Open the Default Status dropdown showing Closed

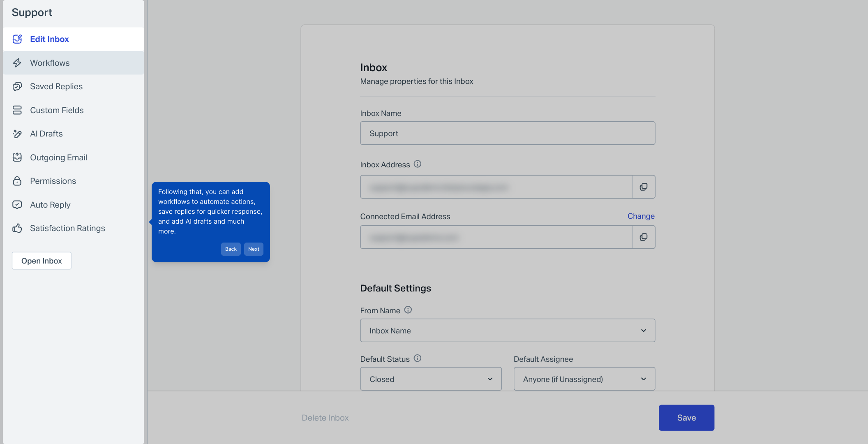tap(431, 379)
